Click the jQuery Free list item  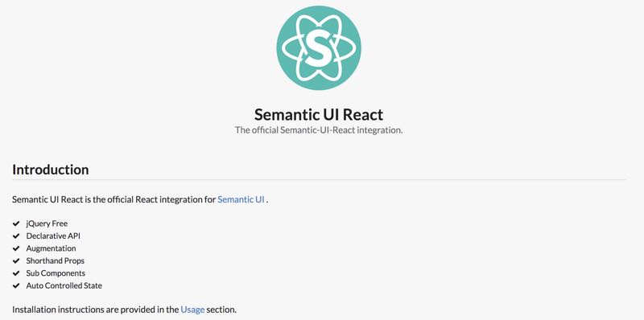click(47, 224)
